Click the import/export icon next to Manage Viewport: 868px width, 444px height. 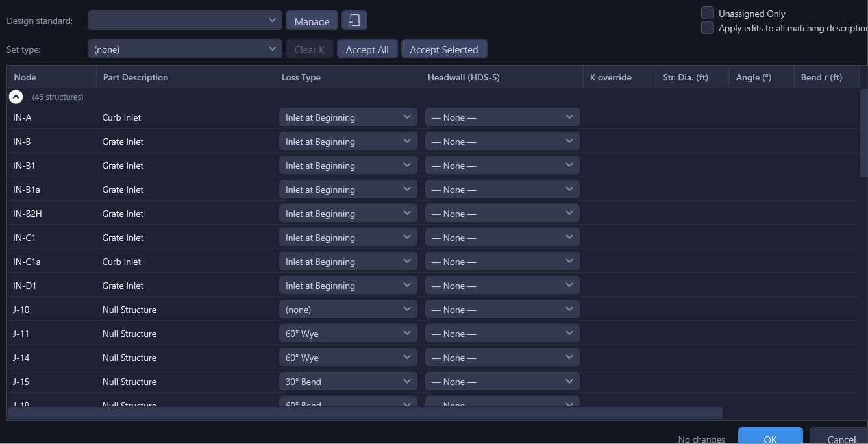(x=354, y=20)
